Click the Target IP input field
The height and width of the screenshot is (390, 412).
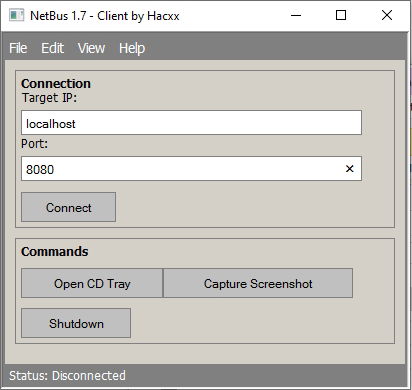191,123
